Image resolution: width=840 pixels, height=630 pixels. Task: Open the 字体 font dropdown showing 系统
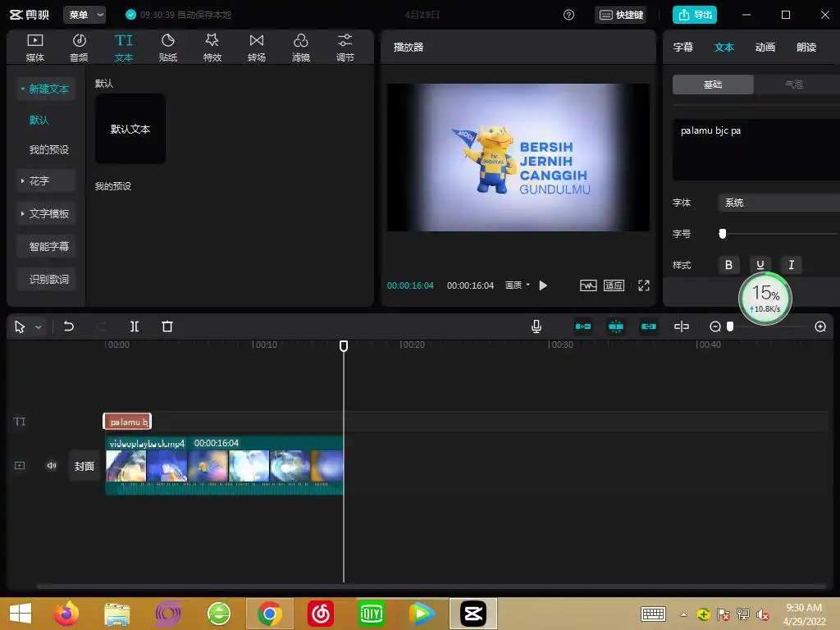(x=779, y=203)
